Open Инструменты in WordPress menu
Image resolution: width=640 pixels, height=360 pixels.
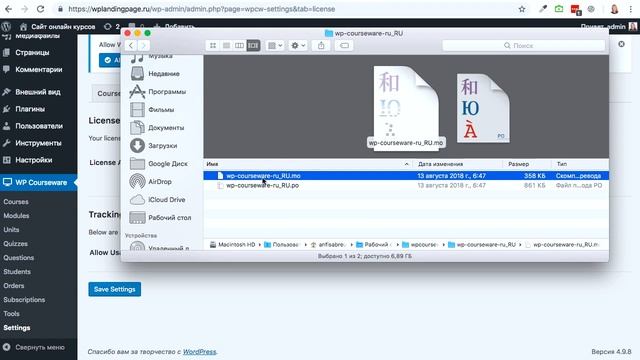coord(38,143)
